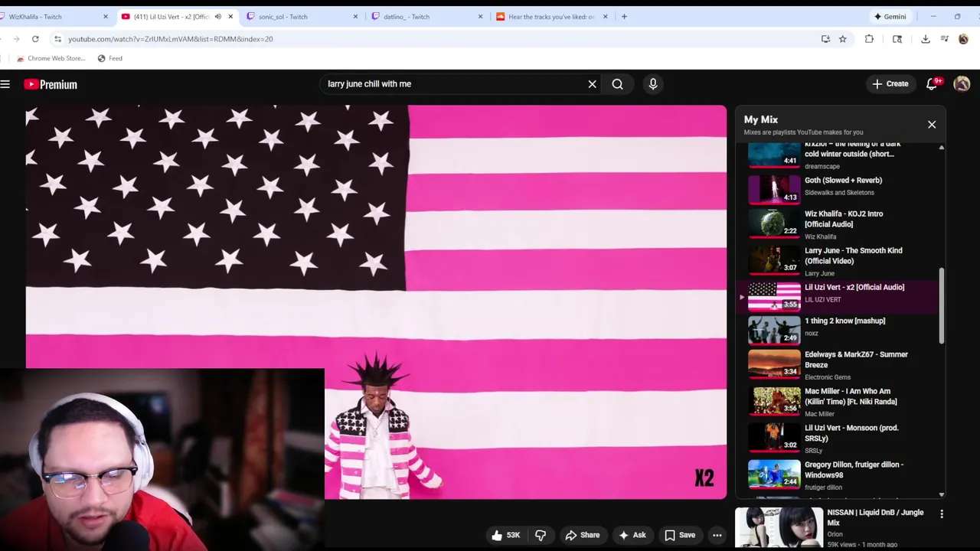The image size is (980, 551).
Task: Share this video
Action: (x=582, y=535)
